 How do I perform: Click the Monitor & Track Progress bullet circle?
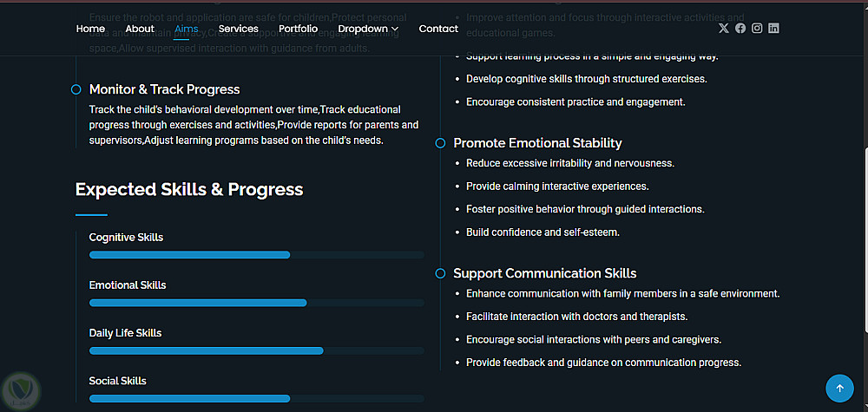coord(76,89)
